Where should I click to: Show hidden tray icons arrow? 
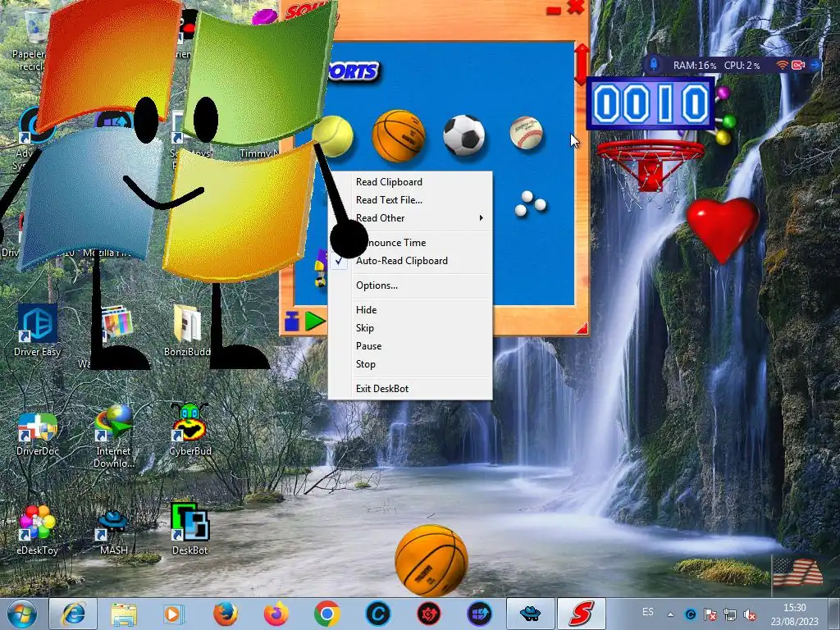[x=671, y=614]
